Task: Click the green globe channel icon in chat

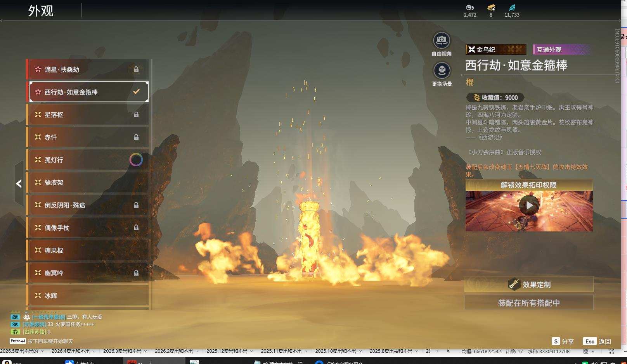Action: (x=15, y=332)
